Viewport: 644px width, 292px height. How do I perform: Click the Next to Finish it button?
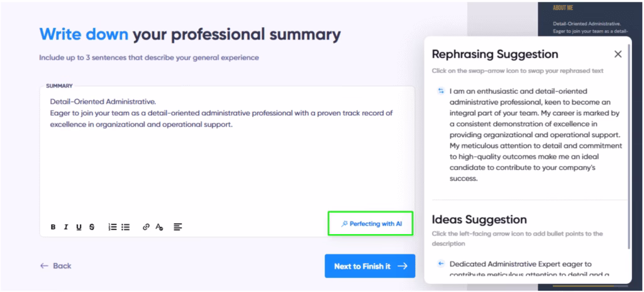[370, 266]
